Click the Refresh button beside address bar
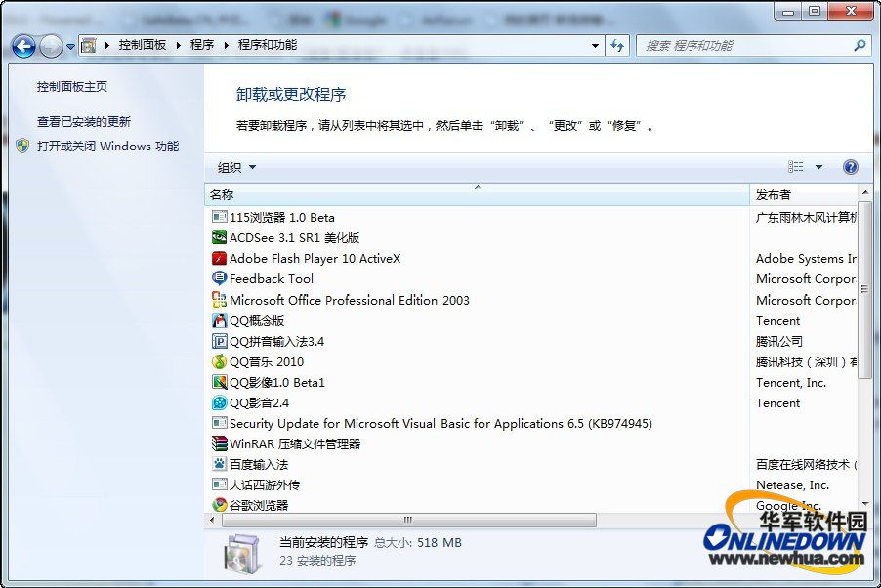Image resolution: width=881 pixels, height=588 pixels. (x=617, y=46)
